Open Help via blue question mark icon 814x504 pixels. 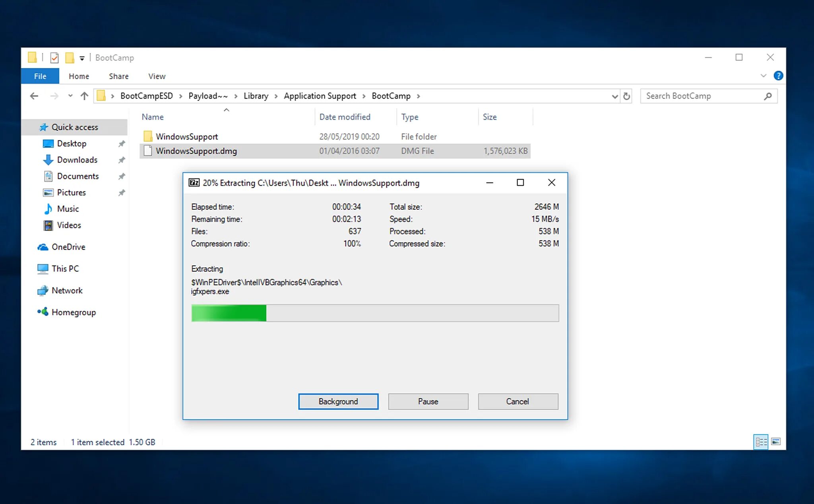[778, 76]
